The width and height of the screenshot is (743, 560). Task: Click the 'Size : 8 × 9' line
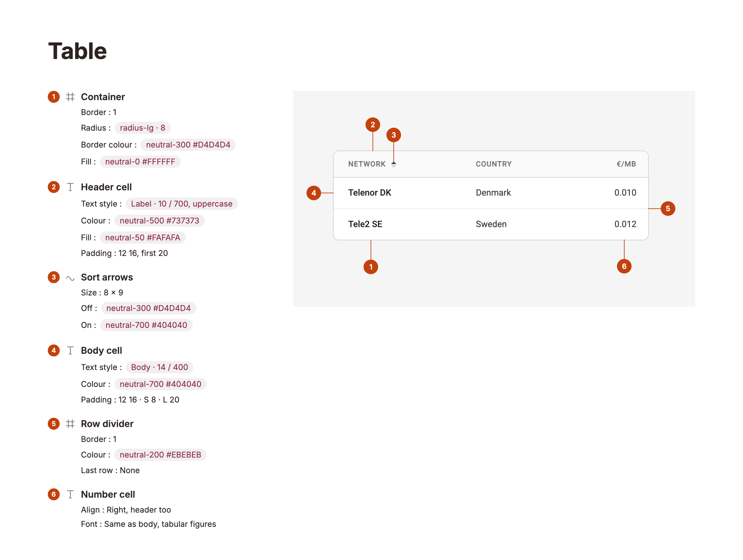[102, 293]
